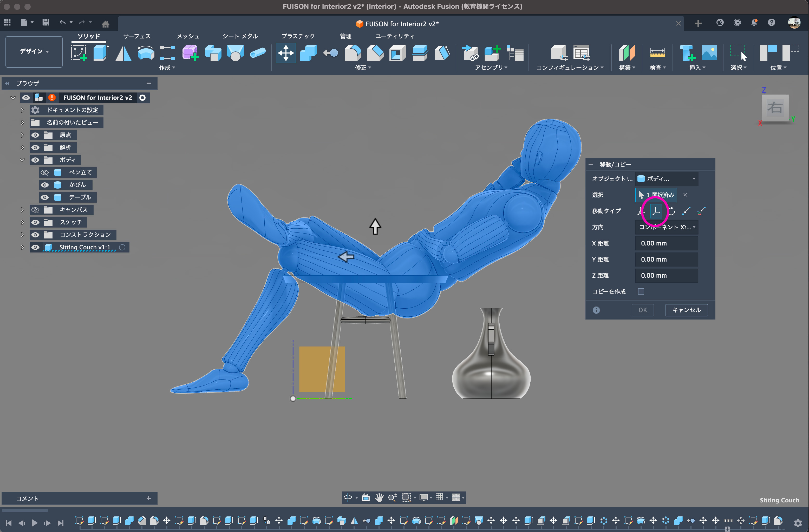Select the Fillet tool icon
809x532 pixels.
(353, 53)
